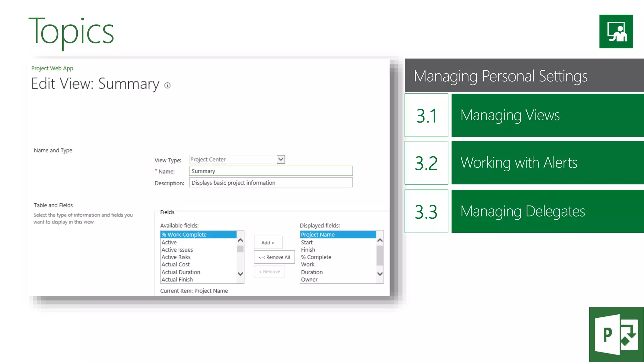Select Active Issues in Available fields
Screen dimensions: 644x362
pos(198,250)
